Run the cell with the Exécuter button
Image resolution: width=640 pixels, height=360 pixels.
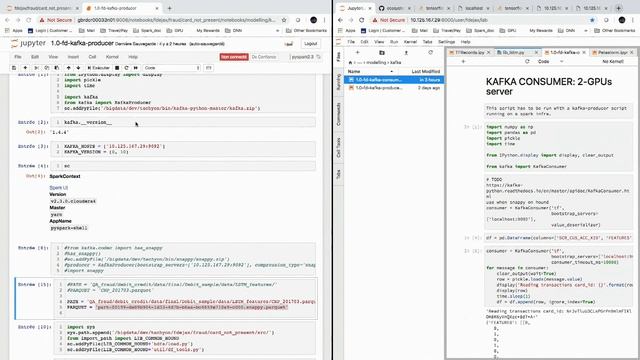98,68
